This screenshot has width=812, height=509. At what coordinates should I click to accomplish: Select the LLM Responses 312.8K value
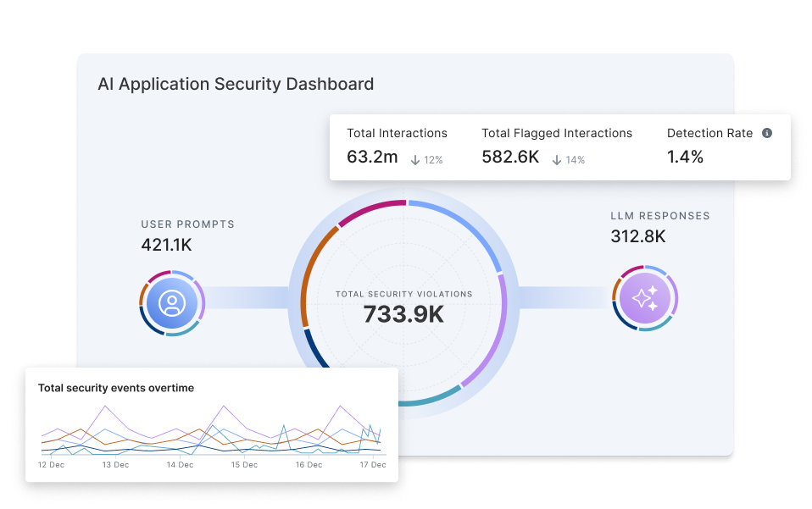638,236
